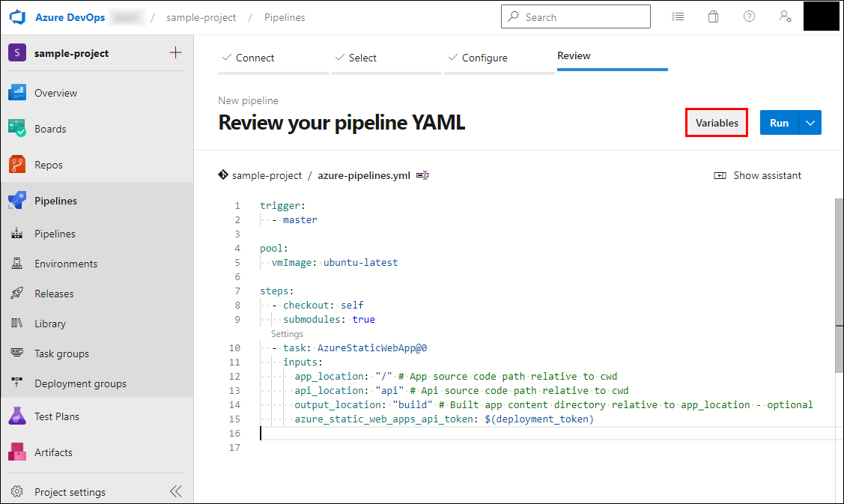Click the Run button
This screenshot has height=504, width=844.
[x=779, y=123]
